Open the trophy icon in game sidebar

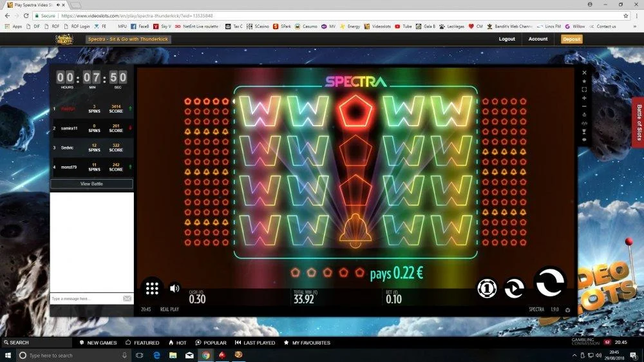(584, 131)
